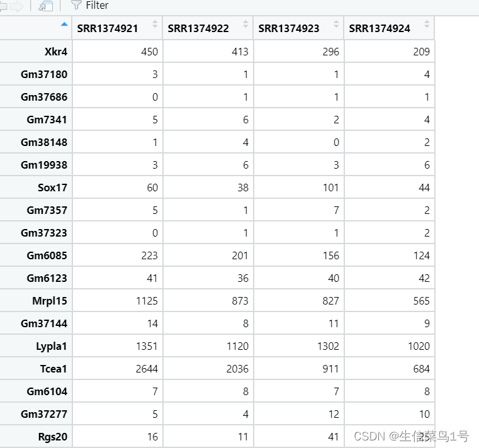Select the Lypla1 row name
This screenshot has width=479, height=448.
pos(36,346)
